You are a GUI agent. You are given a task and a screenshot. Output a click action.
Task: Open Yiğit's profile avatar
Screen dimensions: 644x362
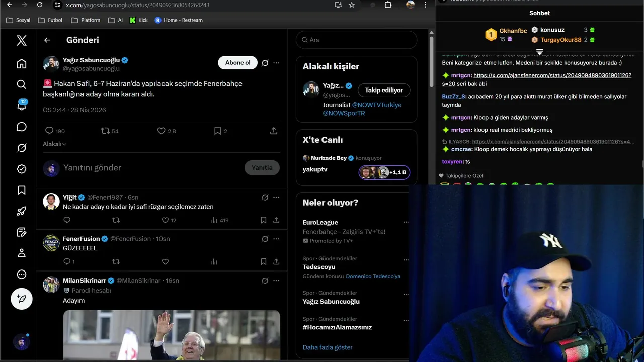51,201
